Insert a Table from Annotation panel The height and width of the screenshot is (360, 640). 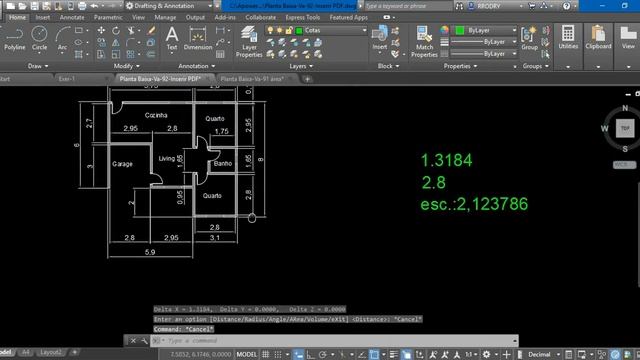click(220, 54)
